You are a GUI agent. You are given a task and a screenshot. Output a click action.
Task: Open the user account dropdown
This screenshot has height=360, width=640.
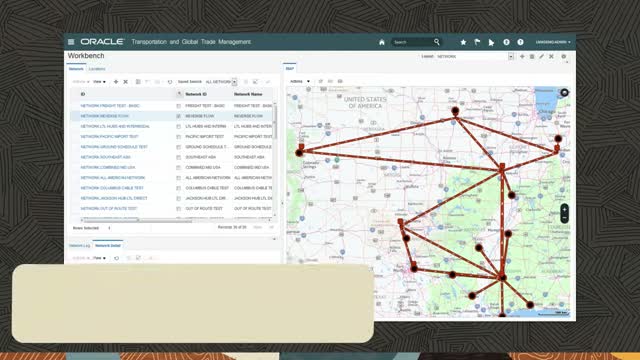point(553,42)
